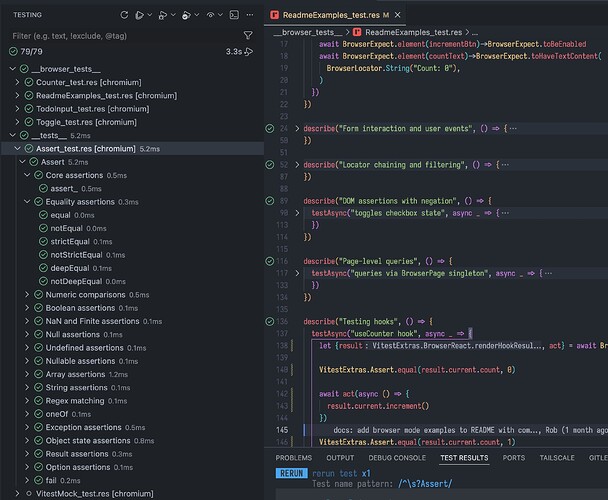Screen dimensions: 608x500
Task: Select the fail test group row
Action: click(132, 481)
